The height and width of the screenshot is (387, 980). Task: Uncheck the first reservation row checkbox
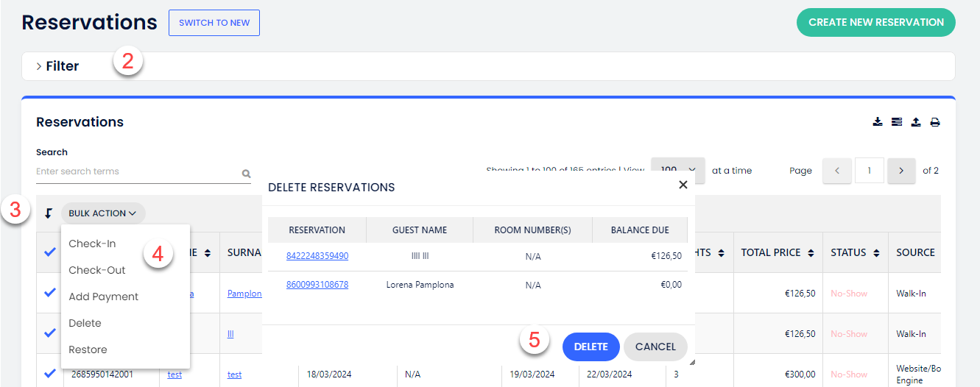[x=49, y=293]
